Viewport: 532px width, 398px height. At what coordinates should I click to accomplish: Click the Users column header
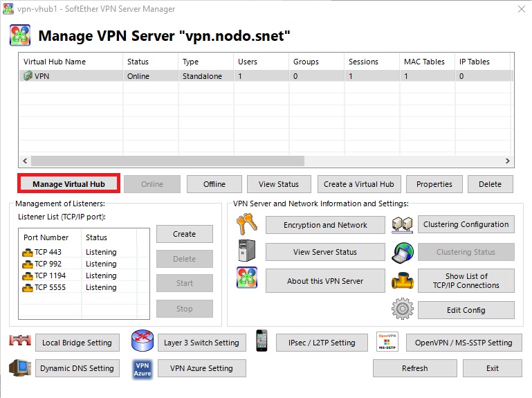(262, 62)
